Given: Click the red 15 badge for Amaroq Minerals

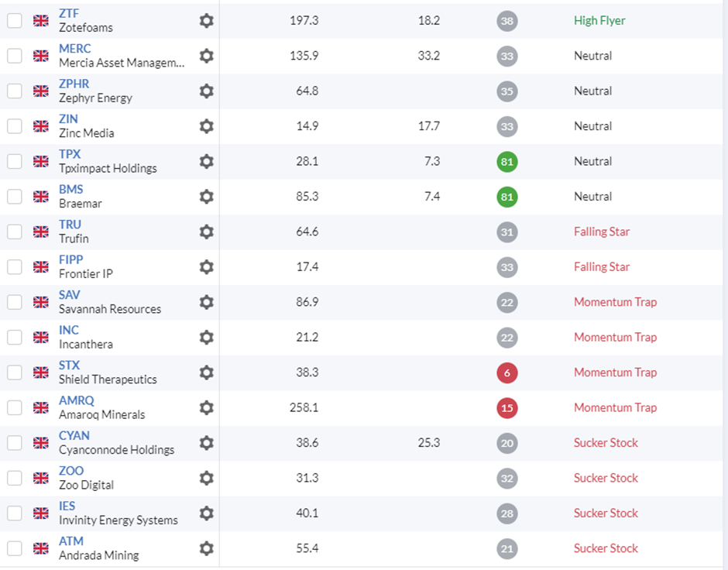Looking at the screenshot, I should point(507,408).
